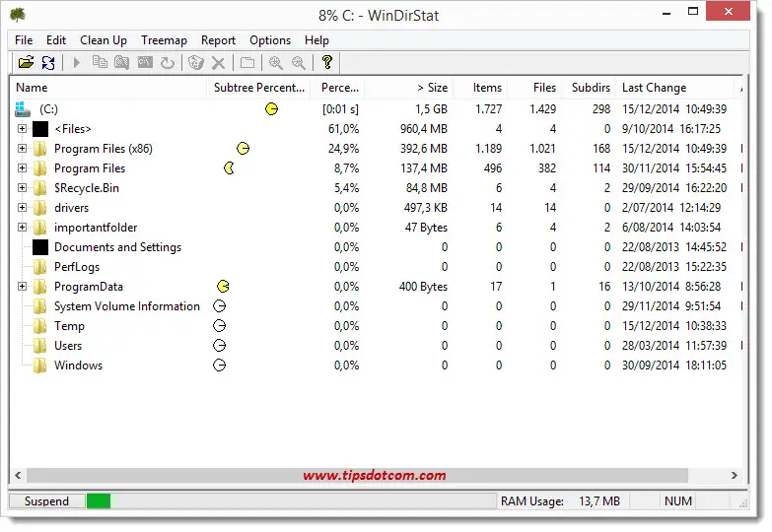Click the Help question mark icon
Image resolution: width=772 pixels, height=532 pixels.
coord(327,62)
